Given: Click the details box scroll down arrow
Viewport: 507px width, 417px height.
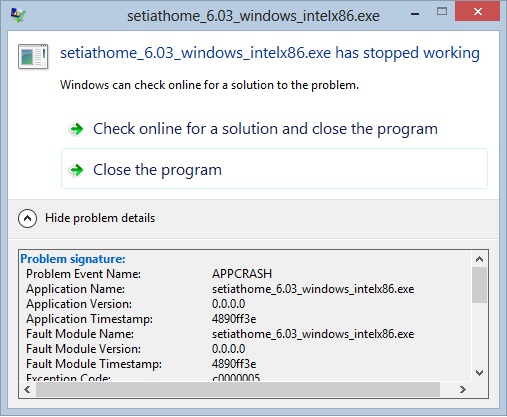Looking at the screenshot, I should click(x=479, y=373).
